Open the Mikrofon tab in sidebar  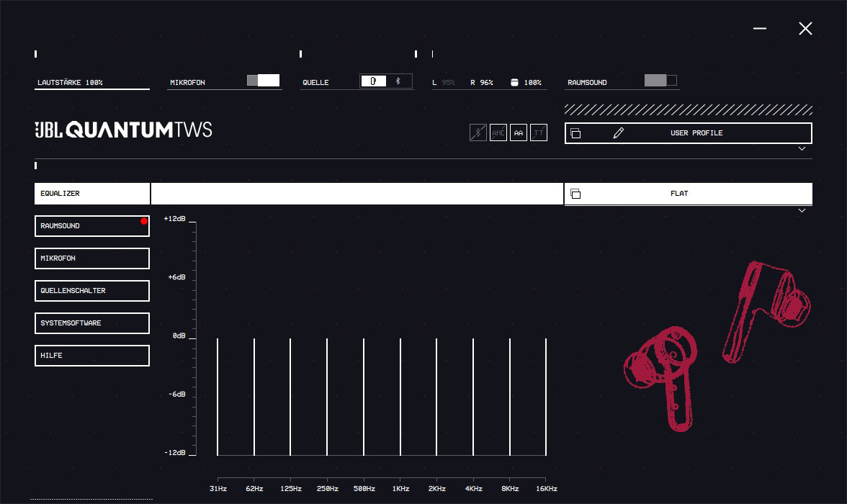[92, 258]
